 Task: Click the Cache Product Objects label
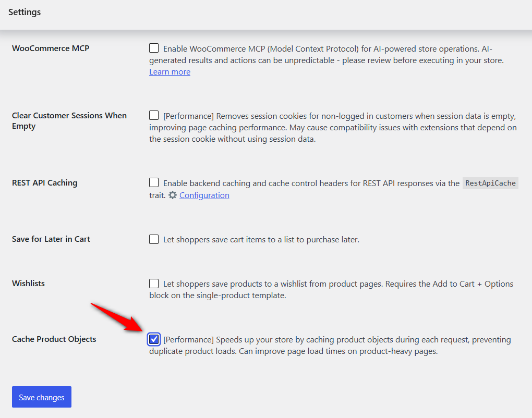click(54, 339)
